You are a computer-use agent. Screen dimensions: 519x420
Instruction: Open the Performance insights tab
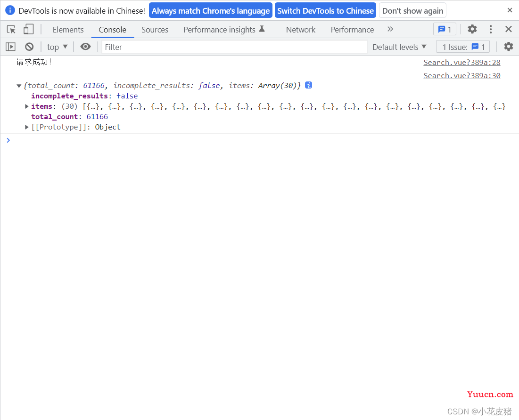click(224, 30)
